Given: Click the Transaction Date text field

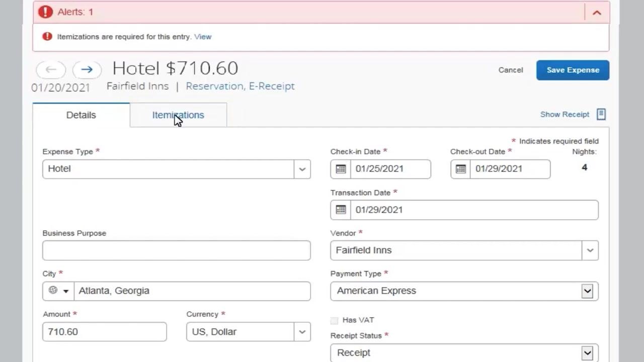Looking at the screenshot, I should pos(474,210).
